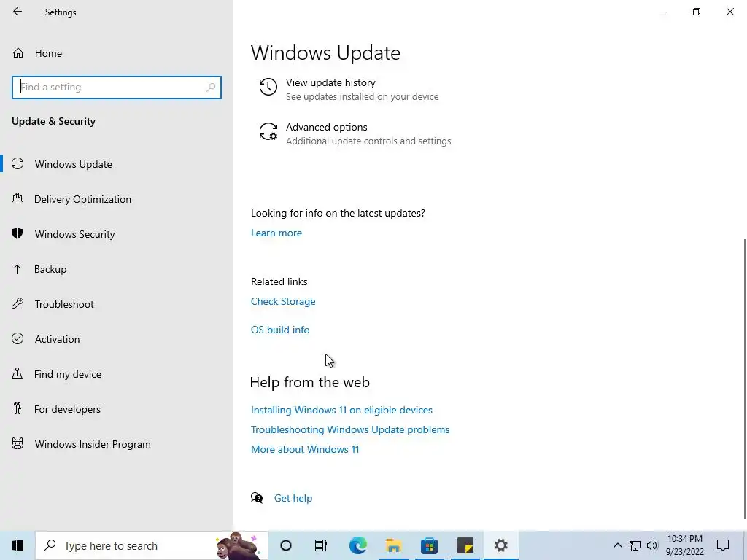Open Troubleshooting Windows Update problems link

coord(350,429)
